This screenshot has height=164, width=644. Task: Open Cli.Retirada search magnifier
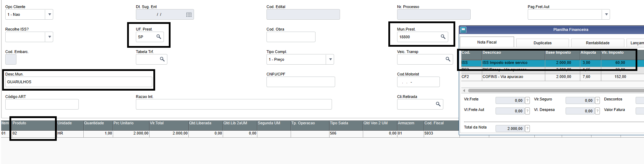[x=438, y=104]
